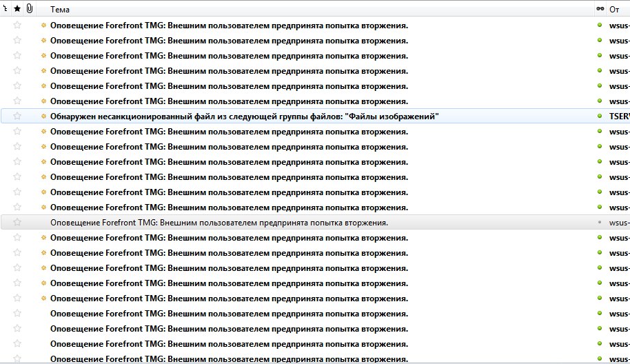Click the wsus sender of the non-bold message
The width and height of the screenshot is (630, 364).
[x=620, y=223]
